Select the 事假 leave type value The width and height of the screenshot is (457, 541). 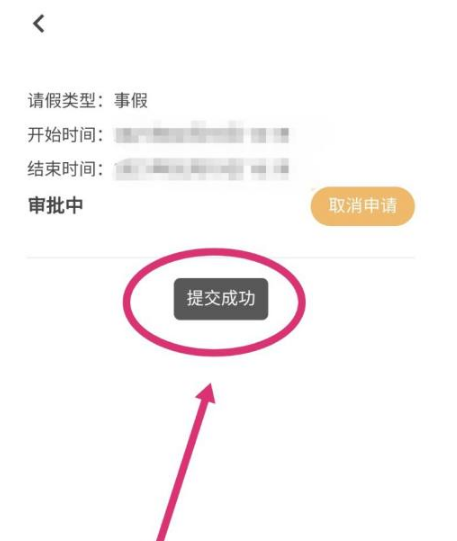tap(131, 101)
